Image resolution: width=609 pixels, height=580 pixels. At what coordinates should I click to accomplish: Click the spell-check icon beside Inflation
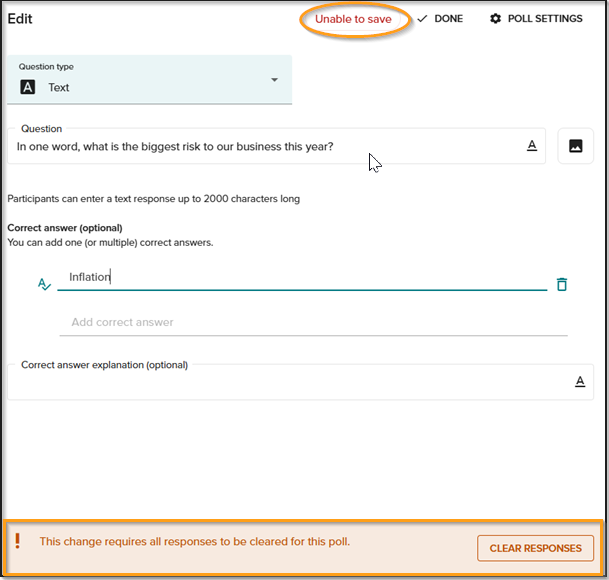click(44, 284)
